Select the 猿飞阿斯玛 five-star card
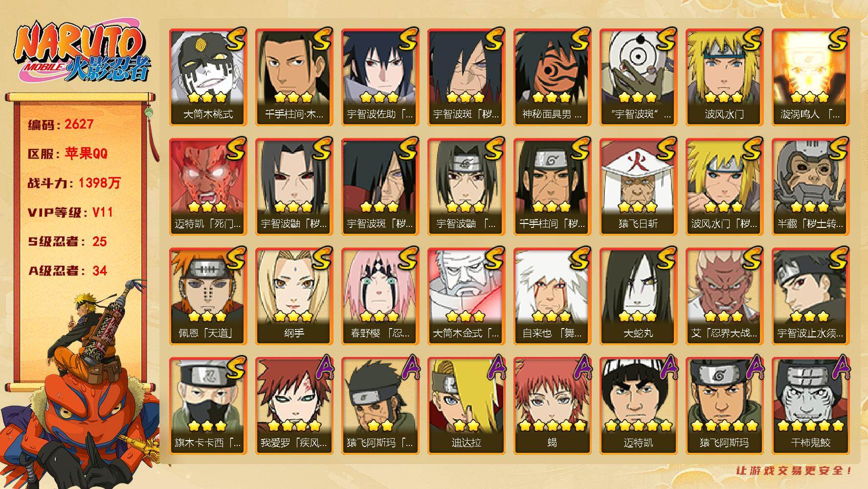868x489 pixels. point(724,406)
